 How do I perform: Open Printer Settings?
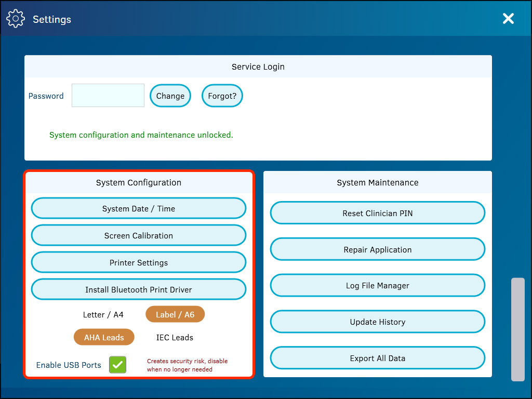coord(138,262)
